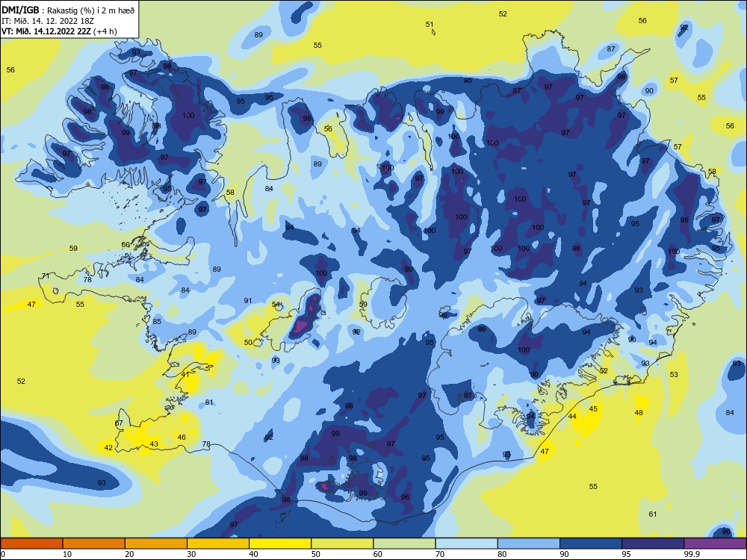747x560 pixels.
Task: Click the navy 95–99.9 legend swatch
Action: tap(653, 544)
